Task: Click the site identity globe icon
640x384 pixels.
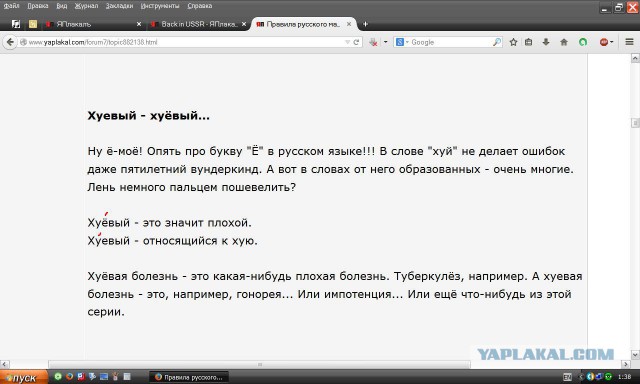Action: click(23, 42)
